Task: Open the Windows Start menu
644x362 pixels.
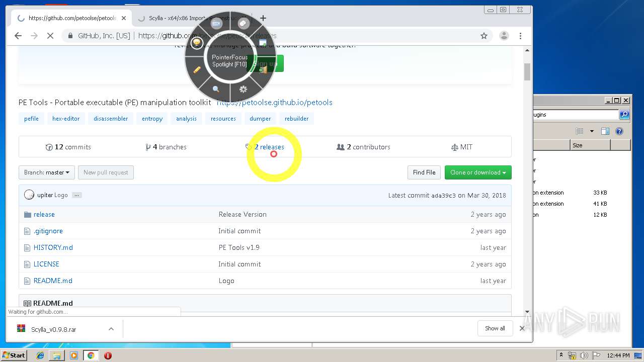Action: click(x=14, y=355)
